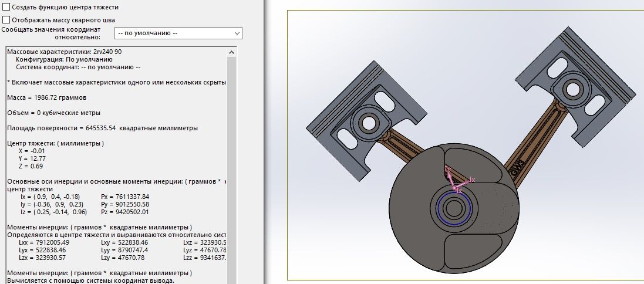644x284 pixels.
Task: Click 'Массовые характеристики: 2rv240 90' header line
Action: click(x=64, y=52)
